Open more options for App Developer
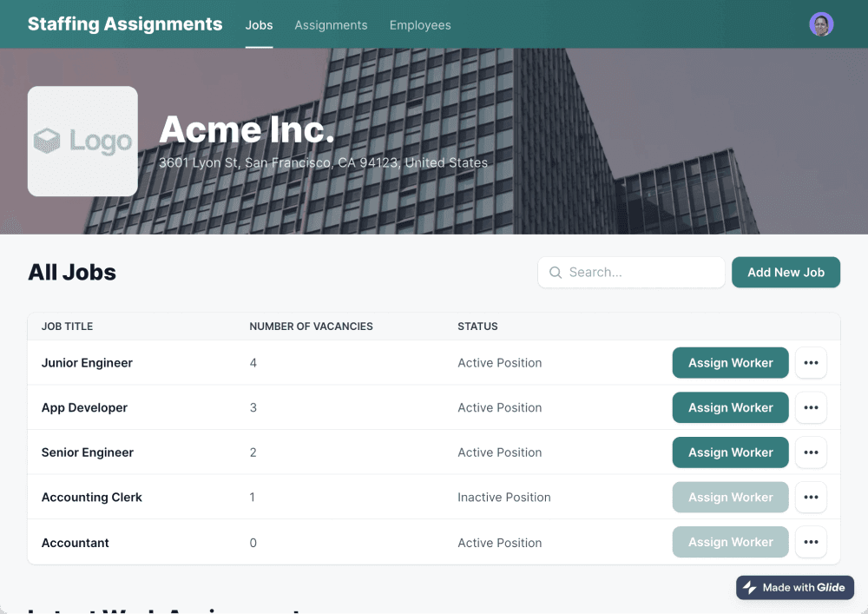868x614 pixels. tap(811, 407)
